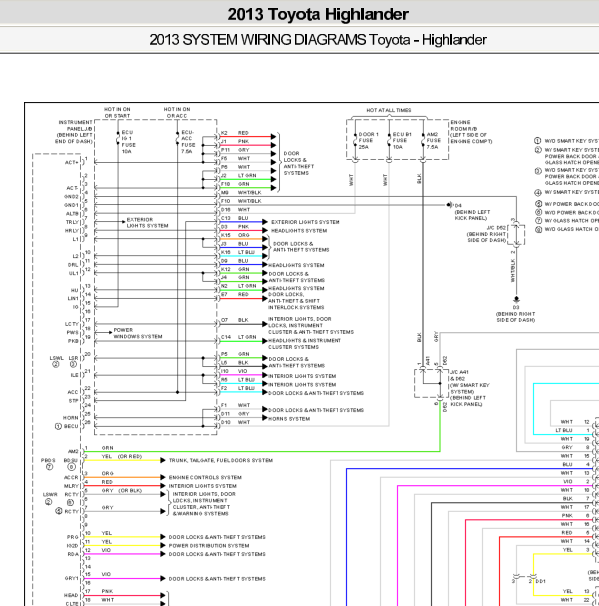Image resolution: width=599 pixels, height=606 pixels.
Task: Click the TRUNK, TAILGATE, FUEL DOORS SYSTEM label
Action: click(221, 460)
